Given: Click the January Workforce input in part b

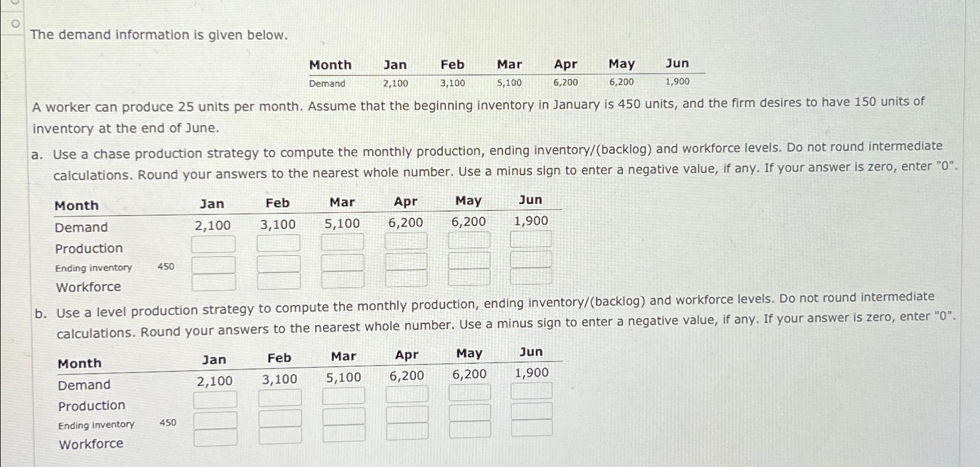Looking at the screenshot, I should [x=215, y=438].
